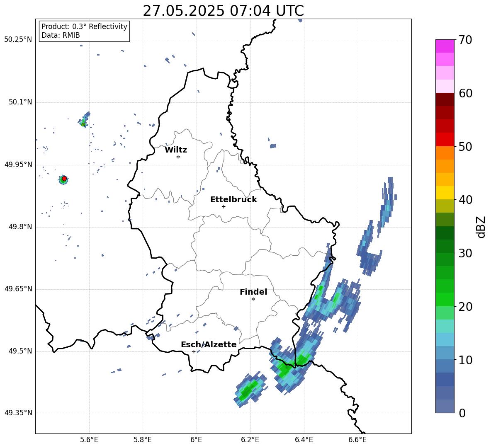Click the 6.4°E longitude label
The height and width of the screenshot is (448, 491).
coord(304,440)
